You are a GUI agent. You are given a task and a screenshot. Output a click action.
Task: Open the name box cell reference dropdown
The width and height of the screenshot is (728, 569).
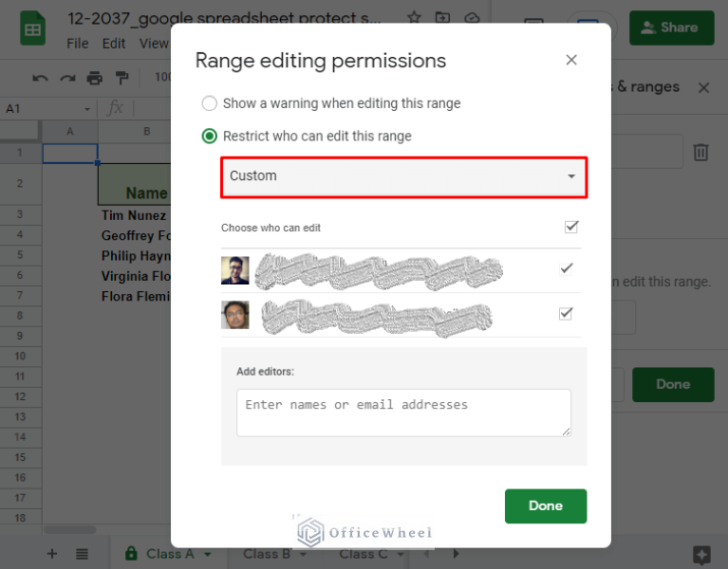(x=87, y=109)
